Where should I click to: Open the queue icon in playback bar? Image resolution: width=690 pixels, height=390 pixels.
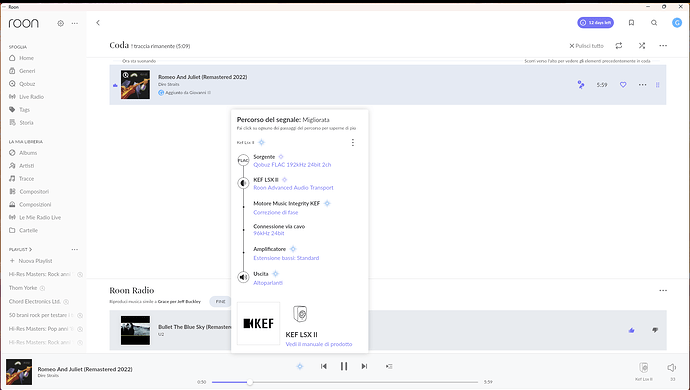click(389, 366)
